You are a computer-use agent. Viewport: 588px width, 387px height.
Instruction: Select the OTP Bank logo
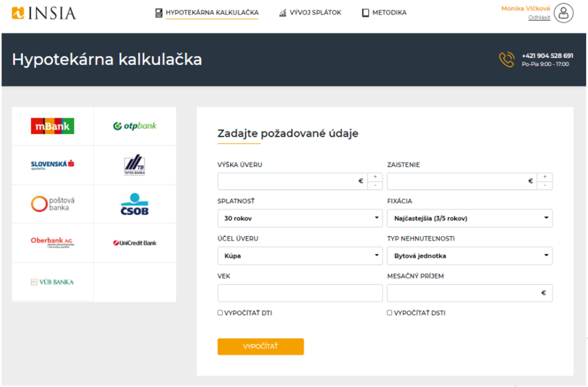[x=135, y=126]
